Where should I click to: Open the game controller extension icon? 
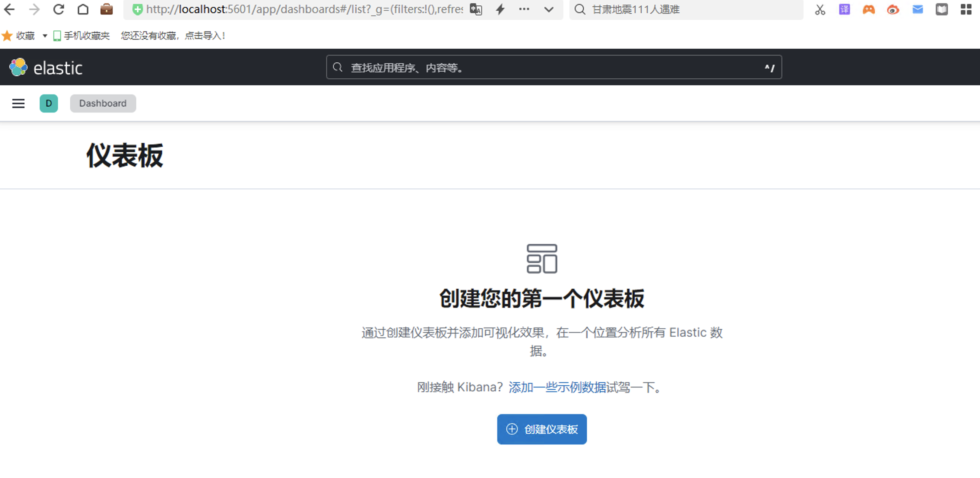(869, 9)
